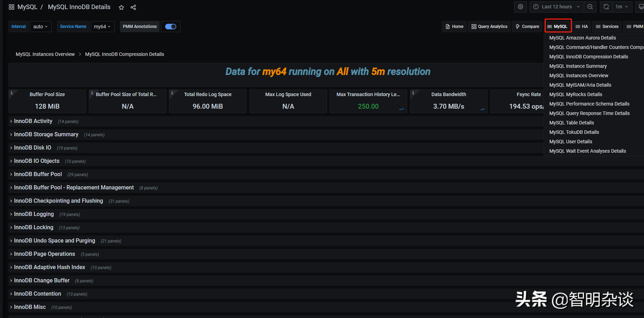
Task: Open MySQL User Details entry
Action: tap(571, 142)
